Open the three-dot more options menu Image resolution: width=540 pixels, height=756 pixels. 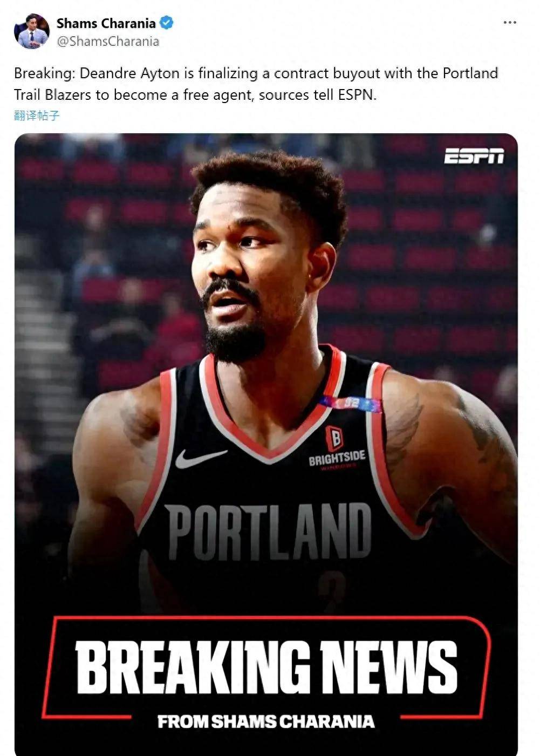[x=509, y=23]
